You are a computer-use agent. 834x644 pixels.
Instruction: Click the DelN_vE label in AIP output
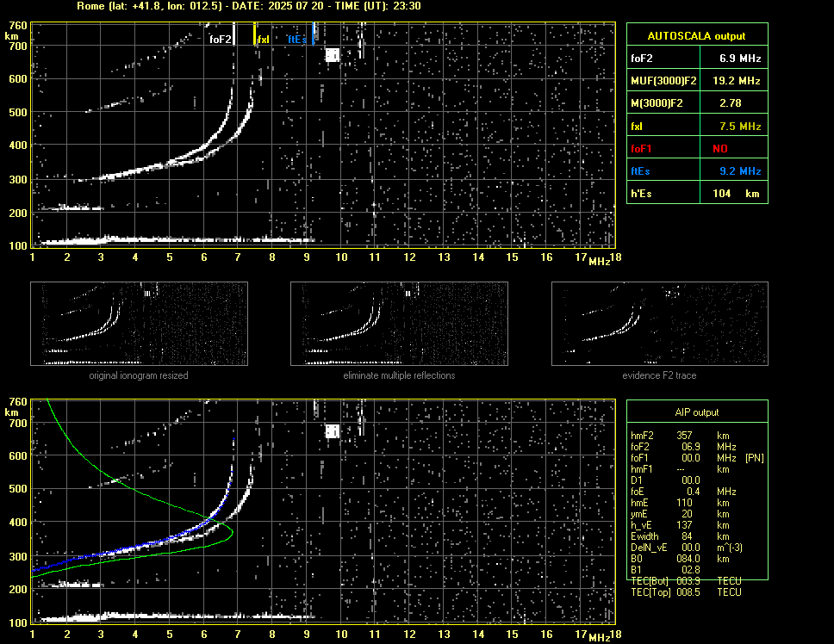click(x=649, y=548)
